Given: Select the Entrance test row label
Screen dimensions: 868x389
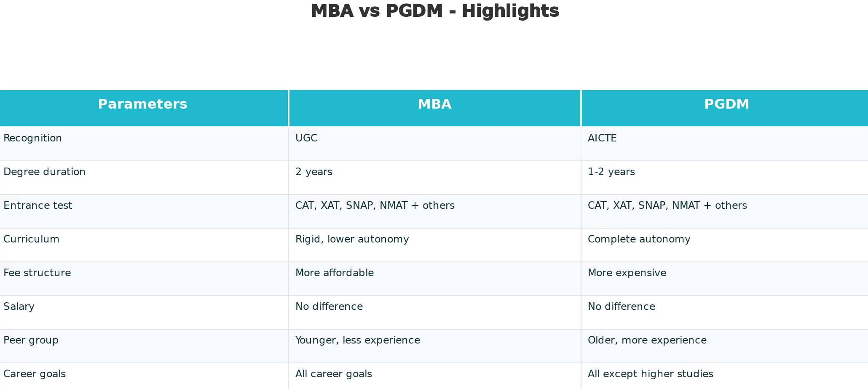Looking at the screenshot, I should pyautogui.click(x=38, y=206).
